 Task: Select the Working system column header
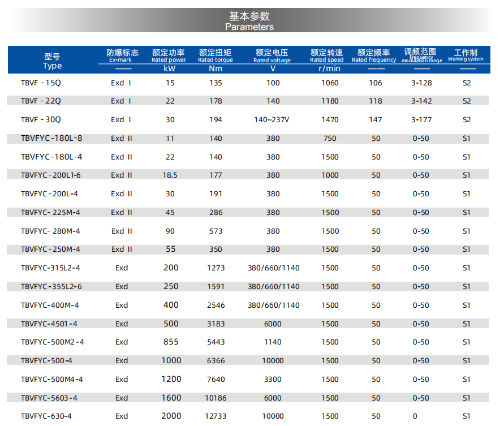click(x=466, y=55)
